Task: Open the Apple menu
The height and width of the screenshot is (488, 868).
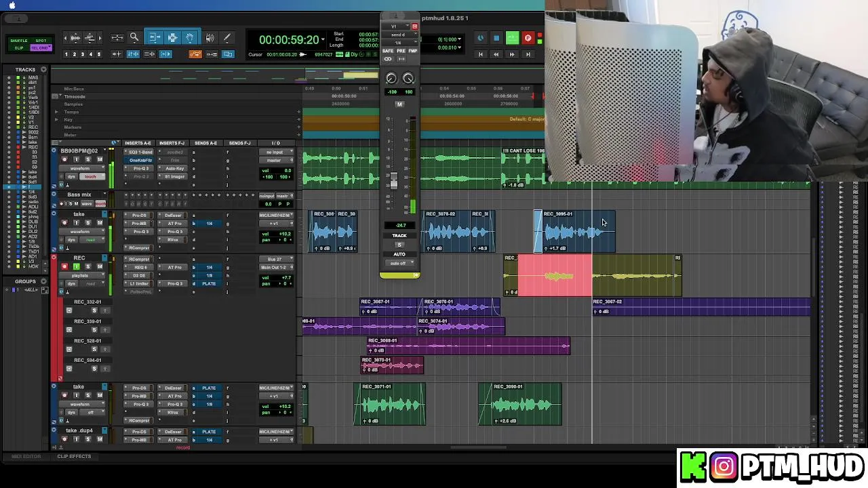Action: click(12, 5)
